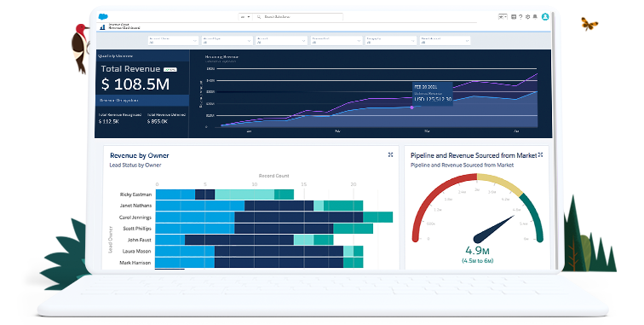Image resolution: width=644 pixels, height=325 pixels.
Task: Open the setup gear icon
Action: (528, 17)
